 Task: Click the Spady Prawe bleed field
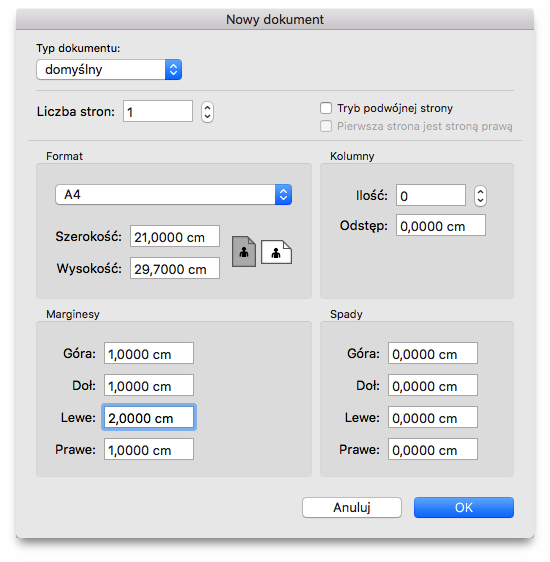point(433,449)
